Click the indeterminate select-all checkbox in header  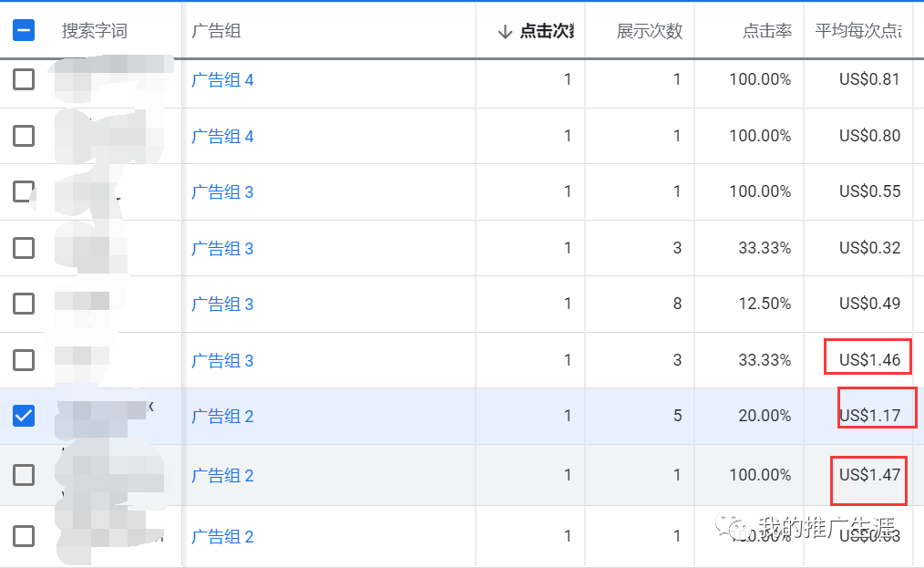[24, 29]
